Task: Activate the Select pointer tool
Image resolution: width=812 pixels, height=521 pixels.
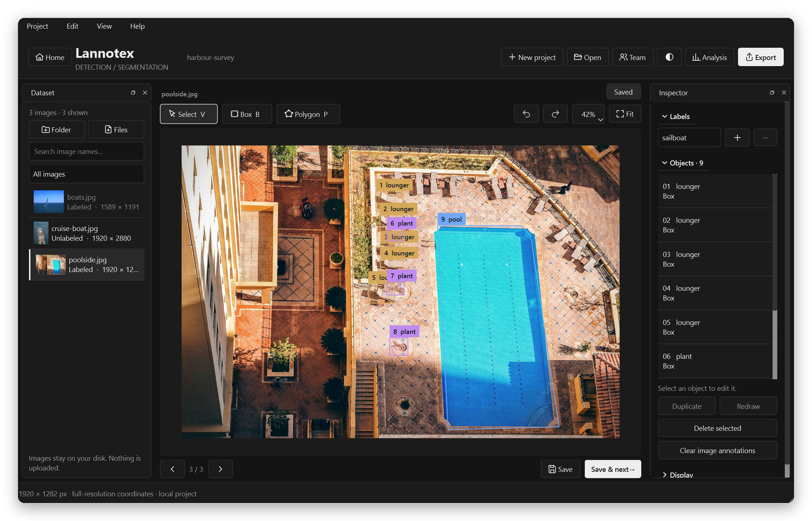Action: coord(188,114)
